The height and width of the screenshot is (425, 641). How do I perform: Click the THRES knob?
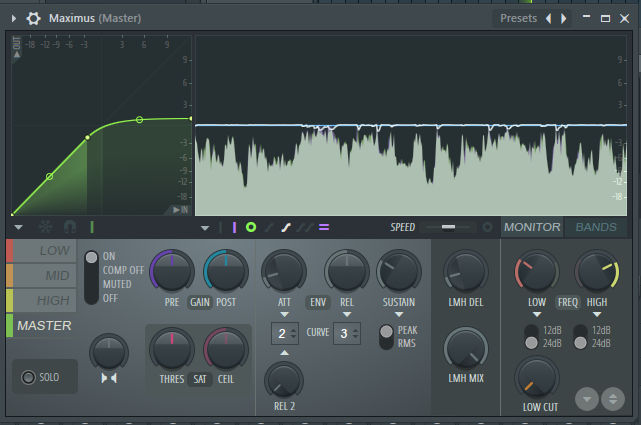click(172, 349)
